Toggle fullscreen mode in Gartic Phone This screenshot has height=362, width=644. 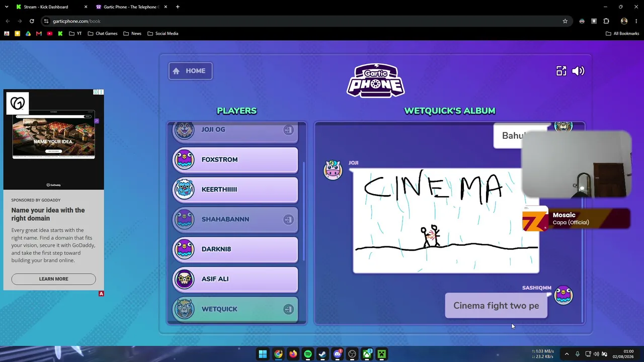point(561,71)
